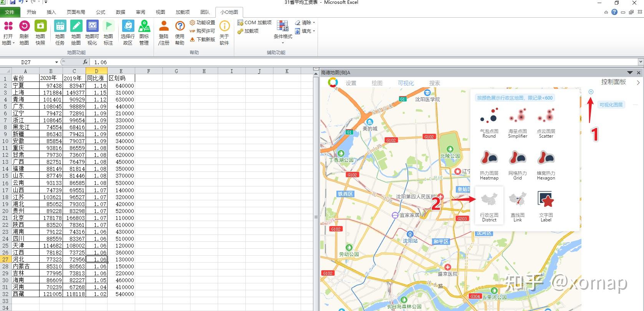Click the circled plus add-layer icon
The height and width of the screenshot is (311, 644).
pos(591,92)
